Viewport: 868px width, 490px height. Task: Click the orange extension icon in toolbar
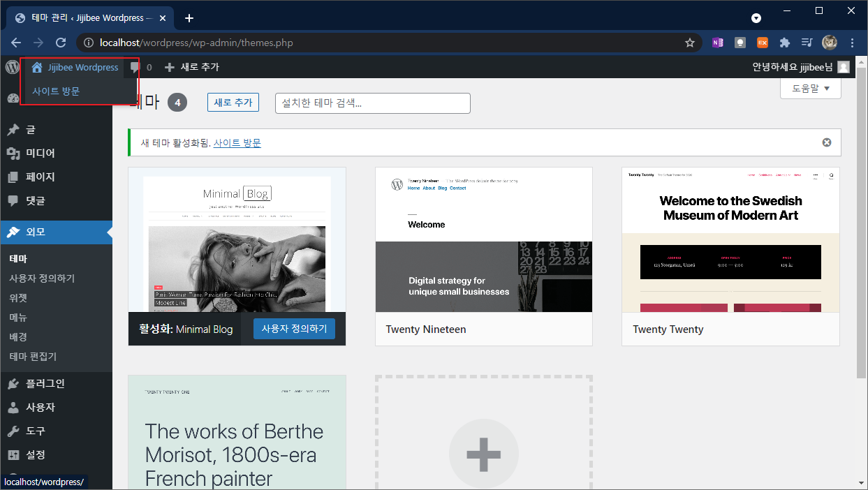click(763, 43)
